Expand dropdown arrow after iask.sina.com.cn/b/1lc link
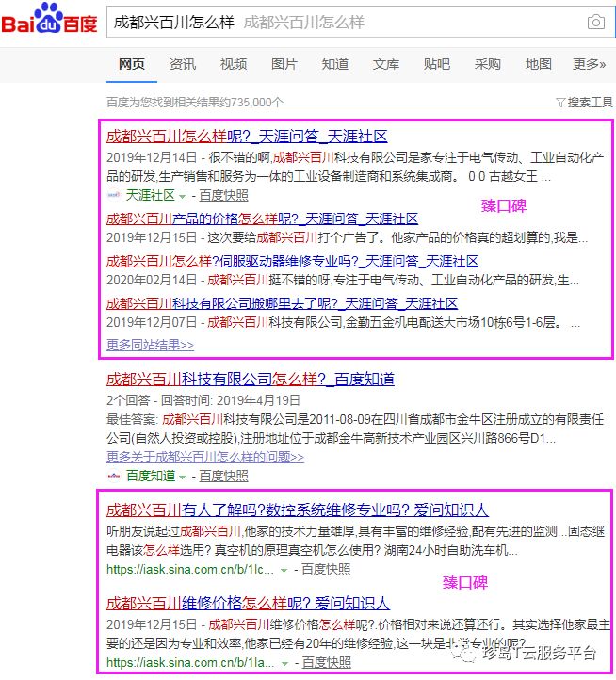 coord(284,571)
